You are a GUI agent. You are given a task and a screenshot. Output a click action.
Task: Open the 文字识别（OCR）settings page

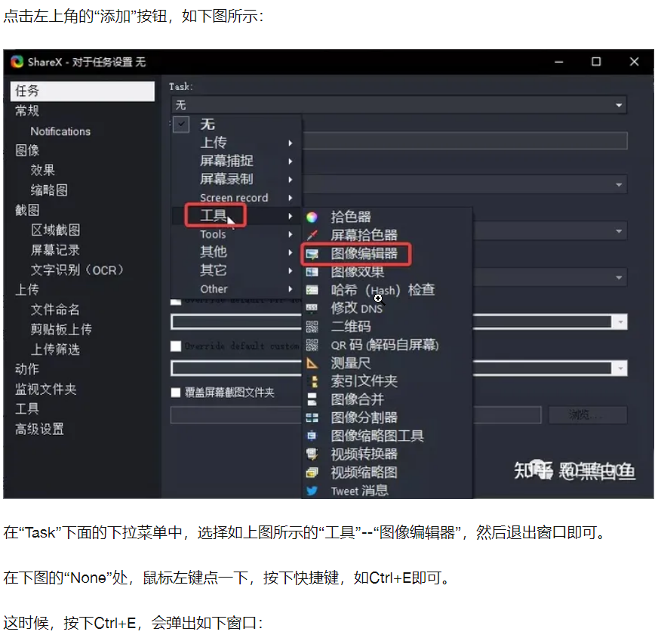click(77, 270)
